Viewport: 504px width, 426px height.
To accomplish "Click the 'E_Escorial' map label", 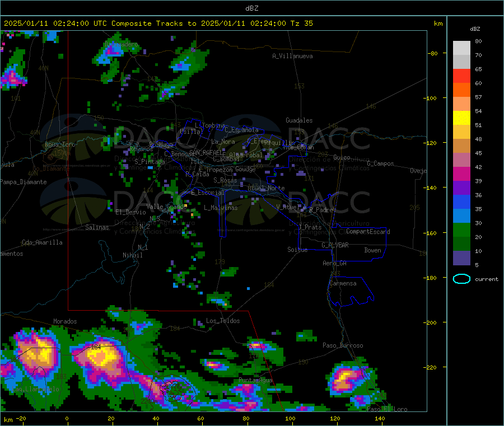I will (x=208, y=193).
